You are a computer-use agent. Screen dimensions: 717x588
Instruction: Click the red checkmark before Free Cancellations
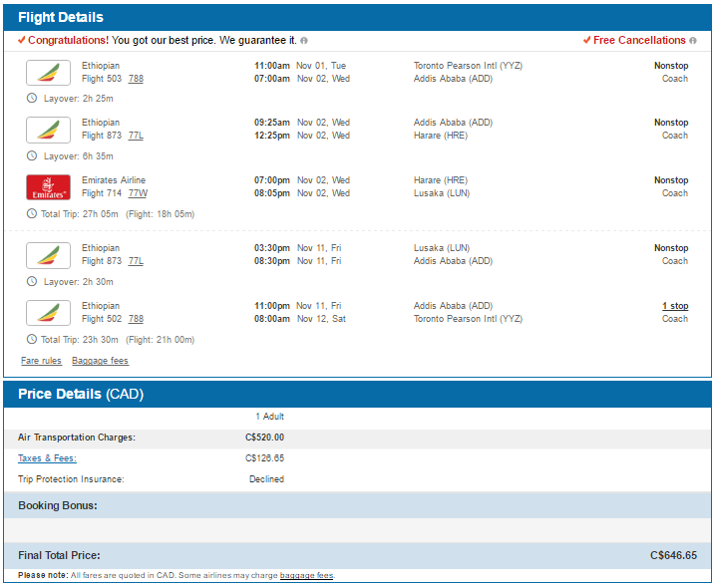pos(586,40)
